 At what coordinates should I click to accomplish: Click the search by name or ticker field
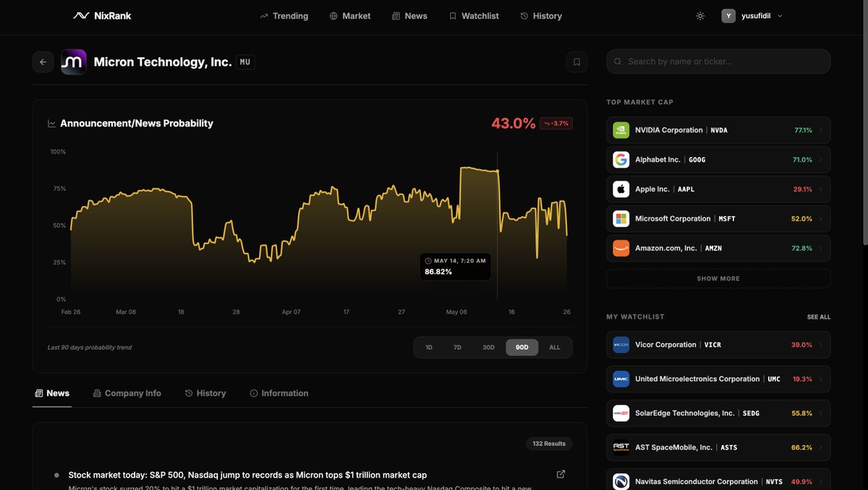point(718,61)
